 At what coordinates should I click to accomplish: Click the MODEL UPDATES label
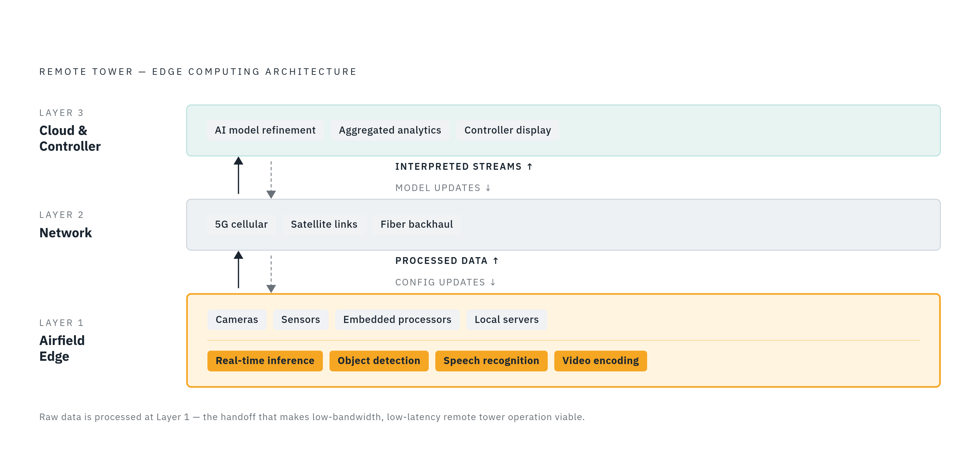click(x=443, y=188)
